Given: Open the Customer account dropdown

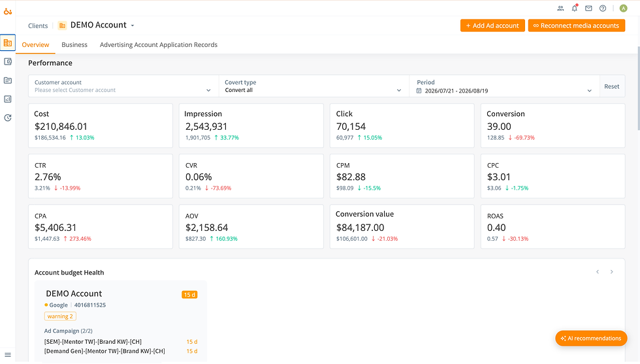Looking at the screenshot, I should 123,86.
